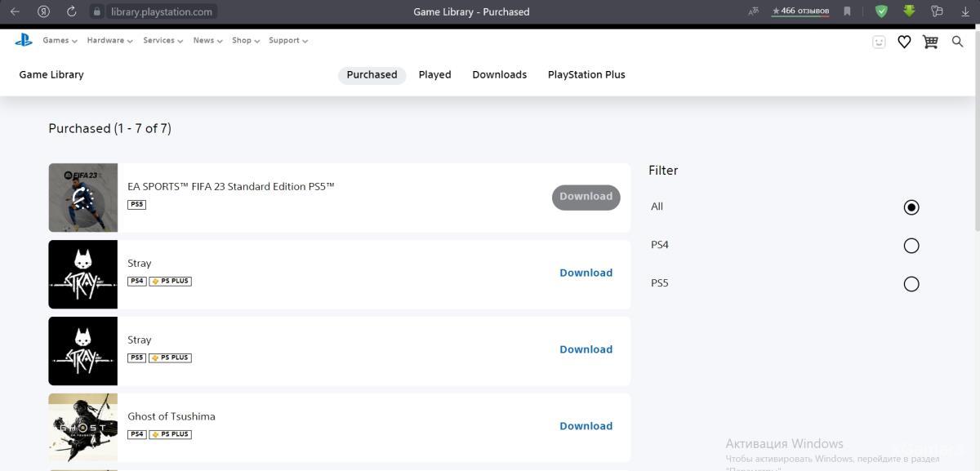Open the PS5 Stray cover thumbnail
This screenshot has width=980, height=471.
[x=82, y=351]
